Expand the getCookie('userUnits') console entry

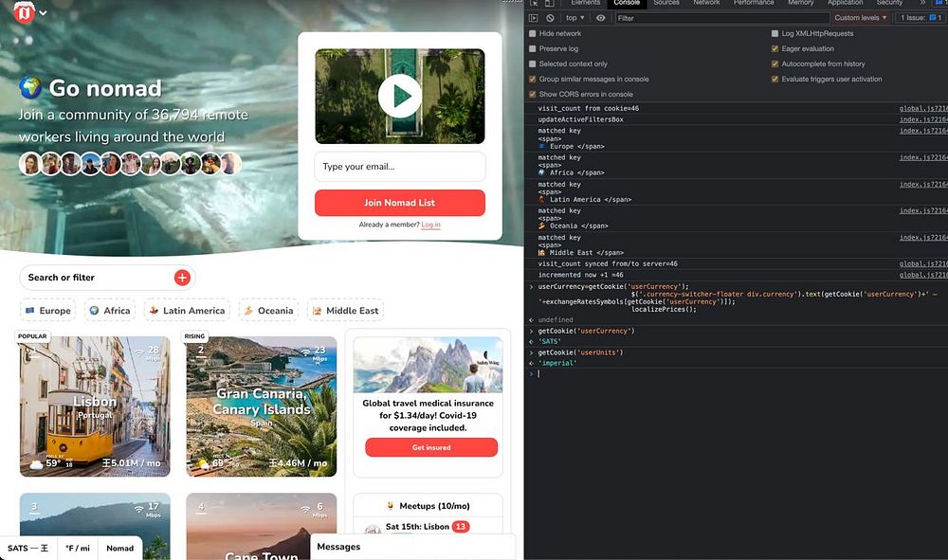click(532, 352)
